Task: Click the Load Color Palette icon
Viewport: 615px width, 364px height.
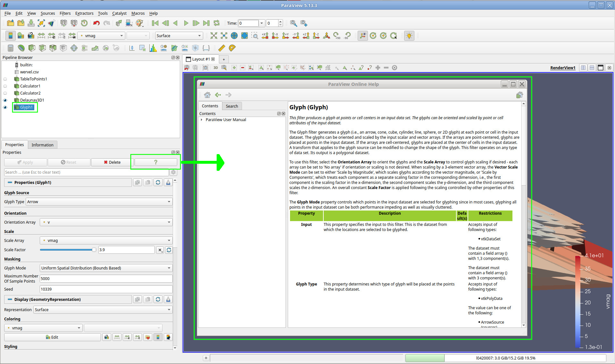Action: tap(139, 23)
